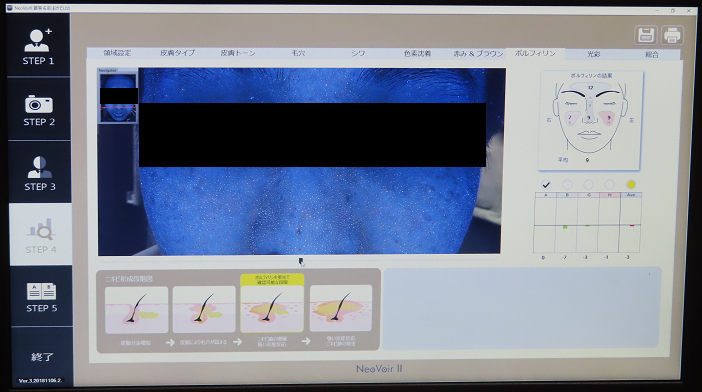This screenshot has height=392, width=702.
Task: Click the Navigator face thumbnail
Action: (x=118, y=97)
